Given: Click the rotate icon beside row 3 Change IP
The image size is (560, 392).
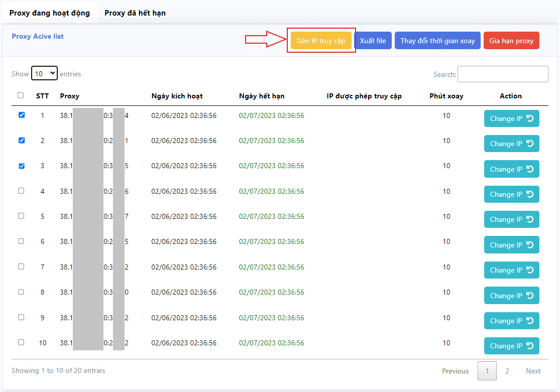Looking at the screenshot, I should pyautogui.click(x=530, y=169).
